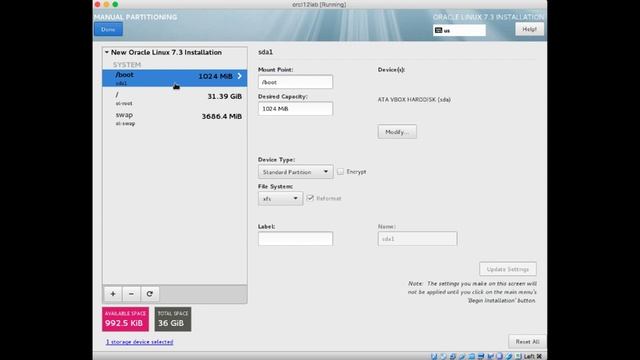Click the '31.39 GiB' size value
This screenshot has width=640, height=360.
[224, 96]
